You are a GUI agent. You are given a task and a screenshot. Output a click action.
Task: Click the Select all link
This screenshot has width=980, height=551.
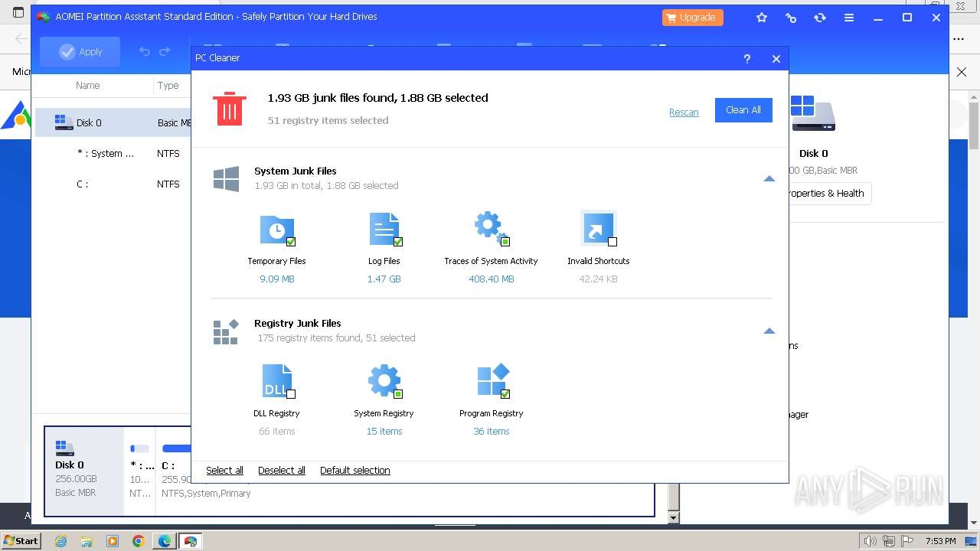(224, 470)
